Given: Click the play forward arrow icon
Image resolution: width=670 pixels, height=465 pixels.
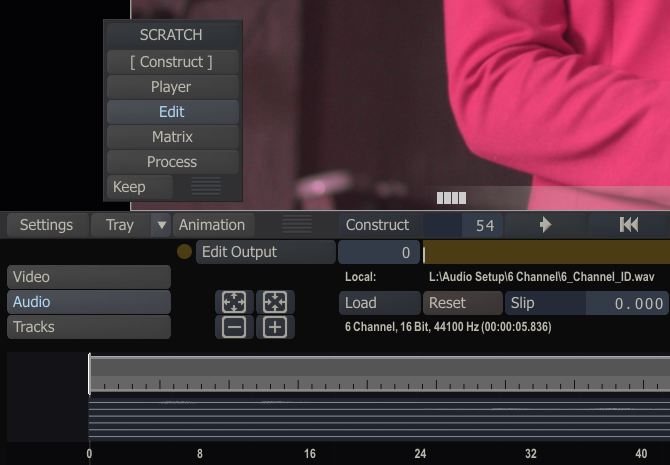Looking at the screenshot, I should [545, 225].
